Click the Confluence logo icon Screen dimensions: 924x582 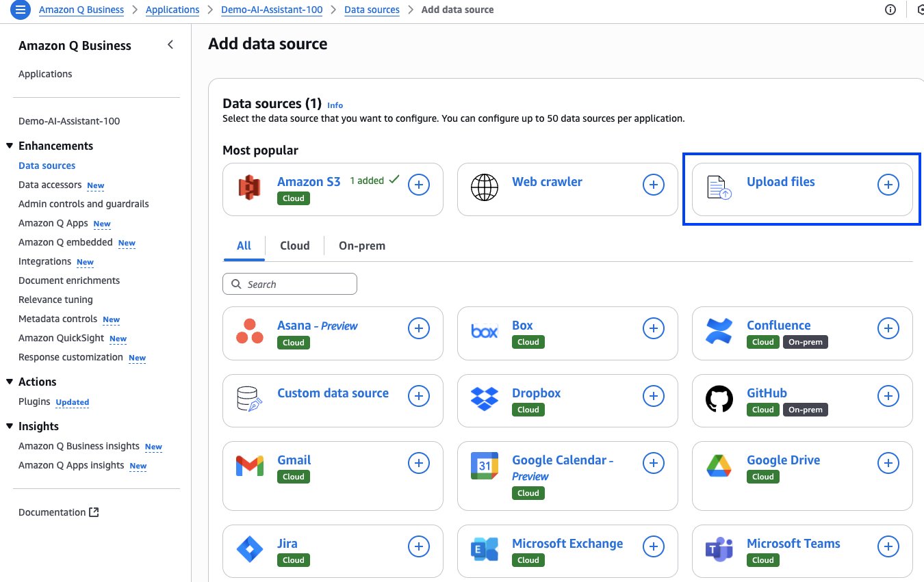[x=719, y=331]
